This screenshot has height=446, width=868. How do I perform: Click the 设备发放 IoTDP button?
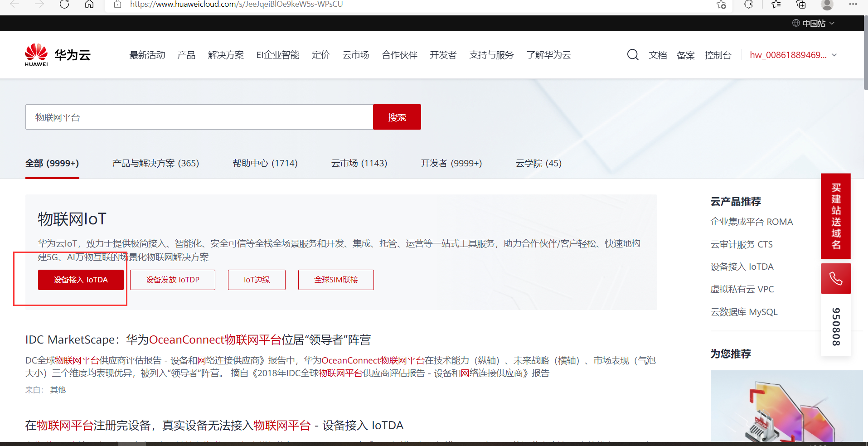click(173, 280)
